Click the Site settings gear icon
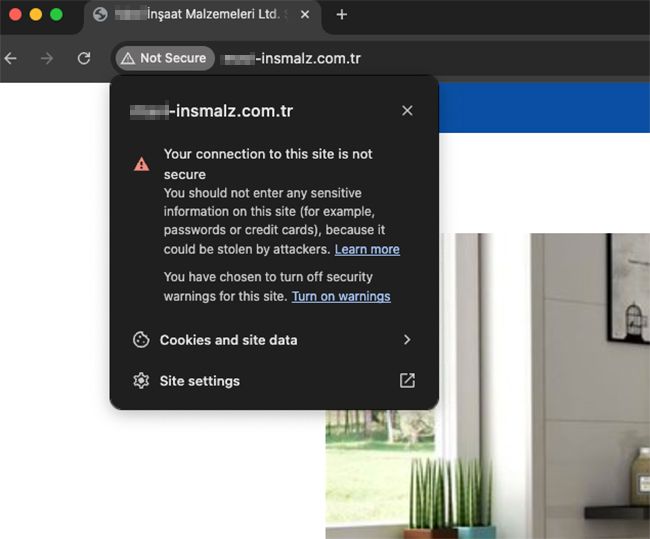650x539 pixels. click(x=141, y=381)
